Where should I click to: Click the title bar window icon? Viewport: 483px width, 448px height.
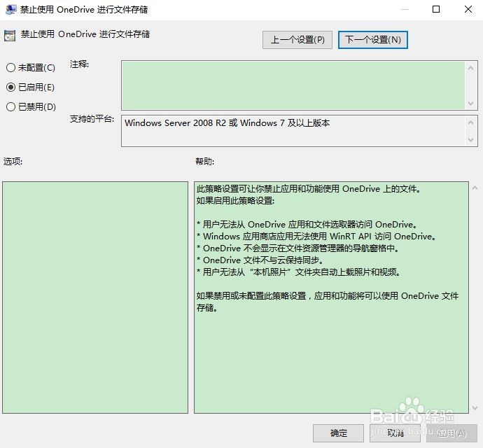click(10, 10)
